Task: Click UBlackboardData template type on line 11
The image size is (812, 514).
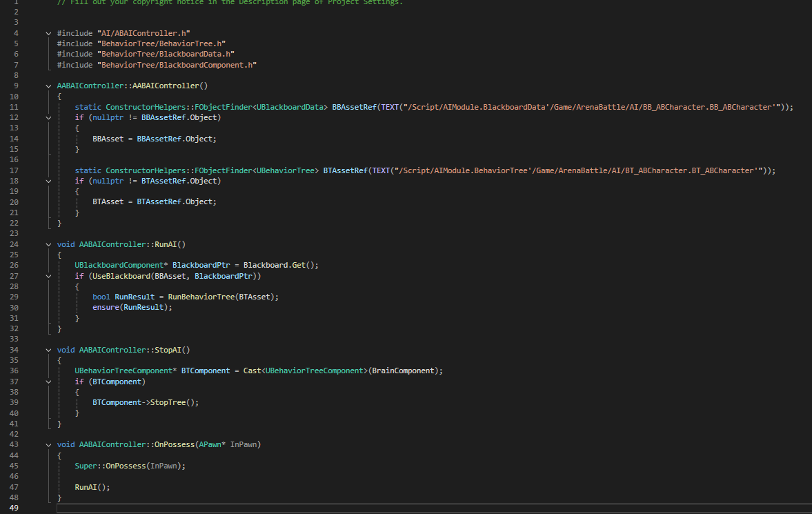Action: [x=290, y=107]
